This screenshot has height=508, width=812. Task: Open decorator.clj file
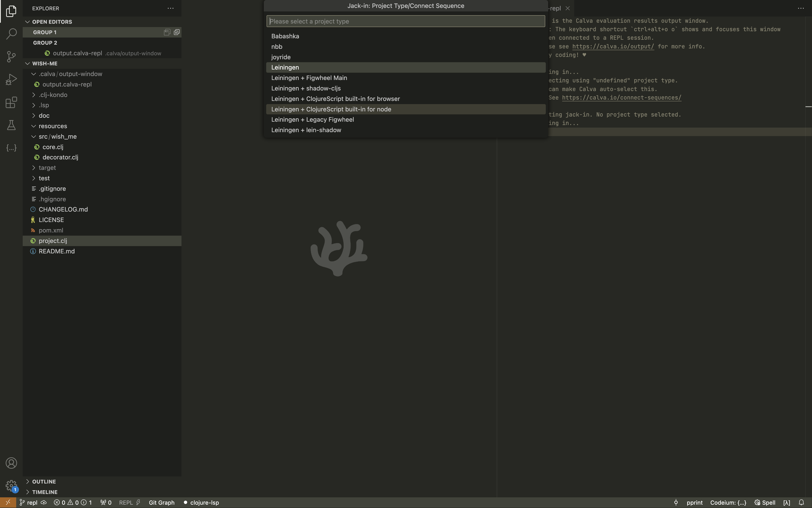click(x=102, y=157)
